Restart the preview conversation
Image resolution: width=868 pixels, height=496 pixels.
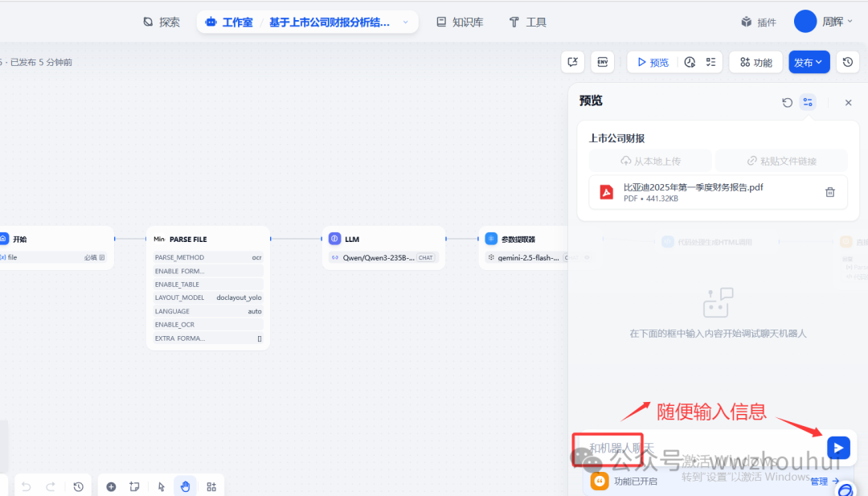pyautogui.click(x=787, y=102)
